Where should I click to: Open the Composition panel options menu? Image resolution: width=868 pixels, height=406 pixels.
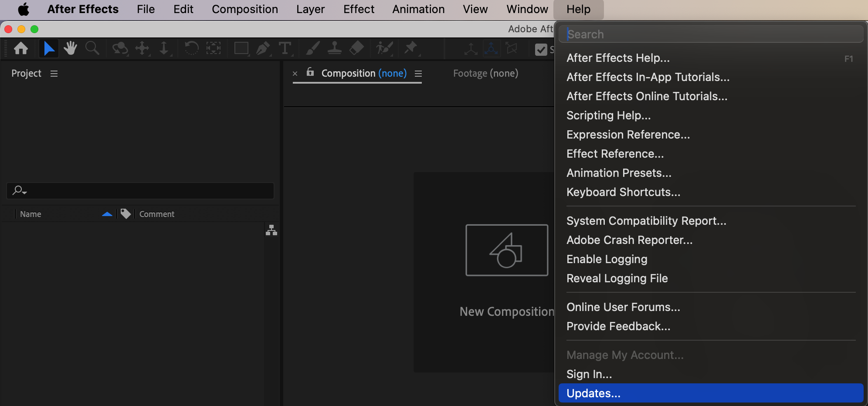(x=418, y=74)
